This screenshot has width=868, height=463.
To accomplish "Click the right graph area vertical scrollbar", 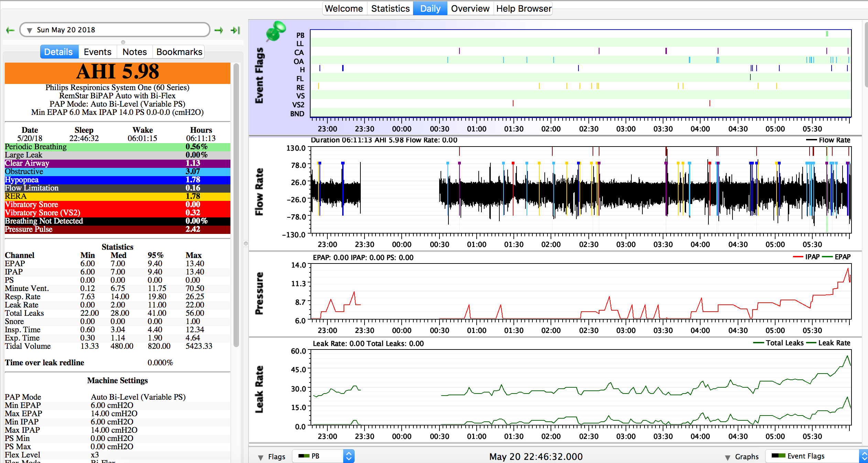I will click(866, 55).
